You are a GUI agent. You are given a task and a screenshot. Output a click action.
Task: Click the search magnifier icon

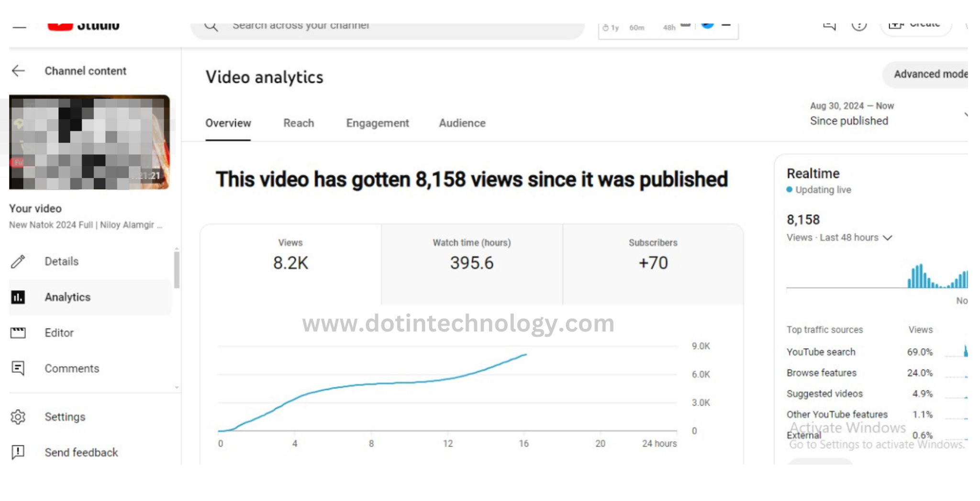pos(211,26)
